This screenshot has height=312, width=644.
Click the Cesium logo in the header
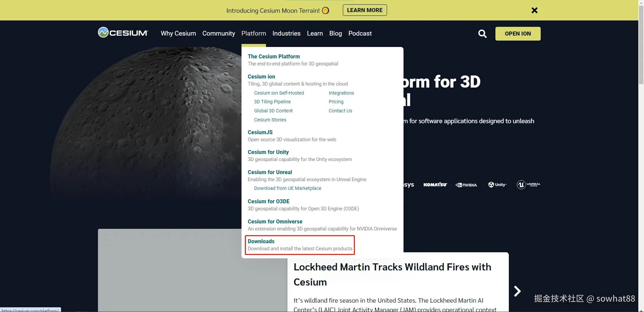(x=123, y=33)
